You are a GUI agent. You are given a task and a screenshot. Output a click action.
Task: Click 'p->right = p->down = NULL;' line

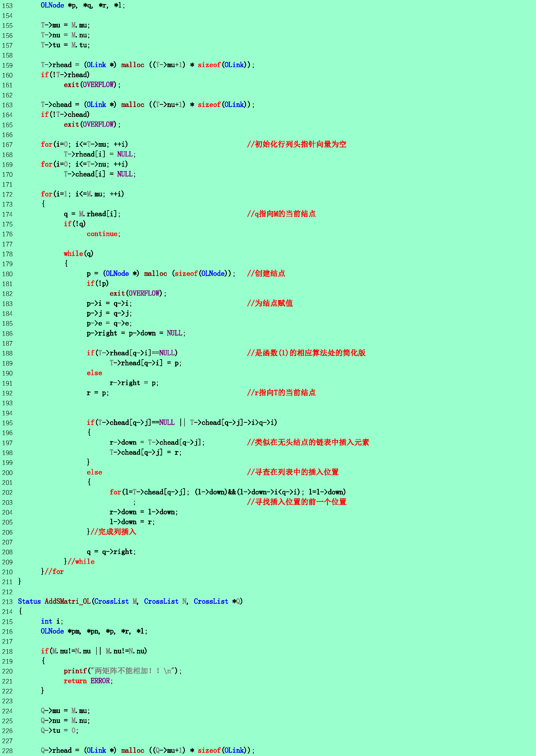tap(136, 333)
